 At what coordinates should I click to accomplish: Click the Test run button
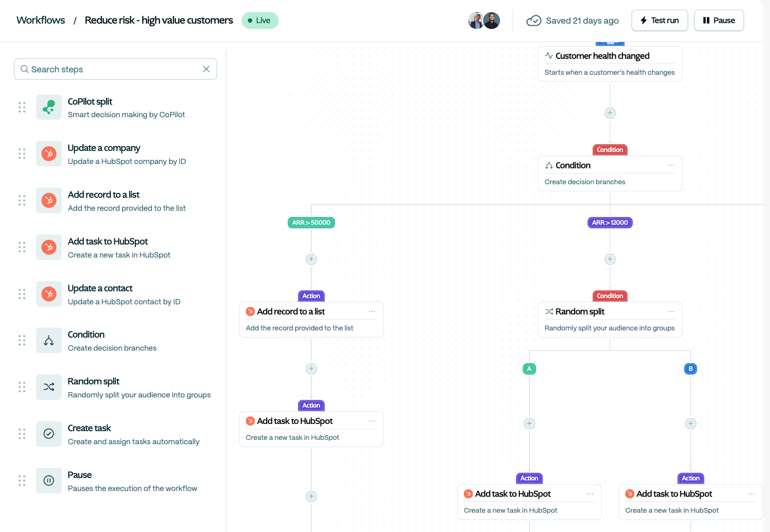659,20
